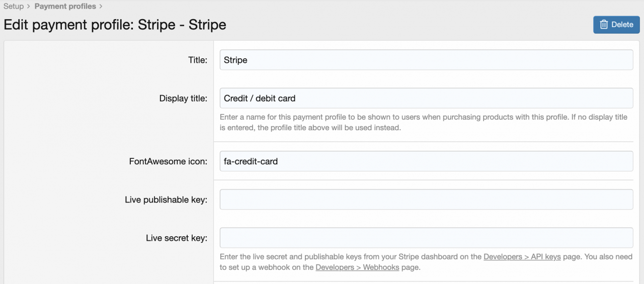Click the "Display title:" label
This screenshot has width=644, height=284.
coord(183,99)
